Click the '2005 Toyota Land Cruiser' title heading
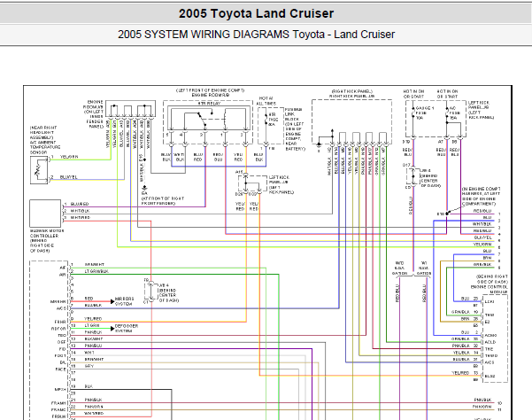This screenshot has width=532, height=420. [256, 13]
